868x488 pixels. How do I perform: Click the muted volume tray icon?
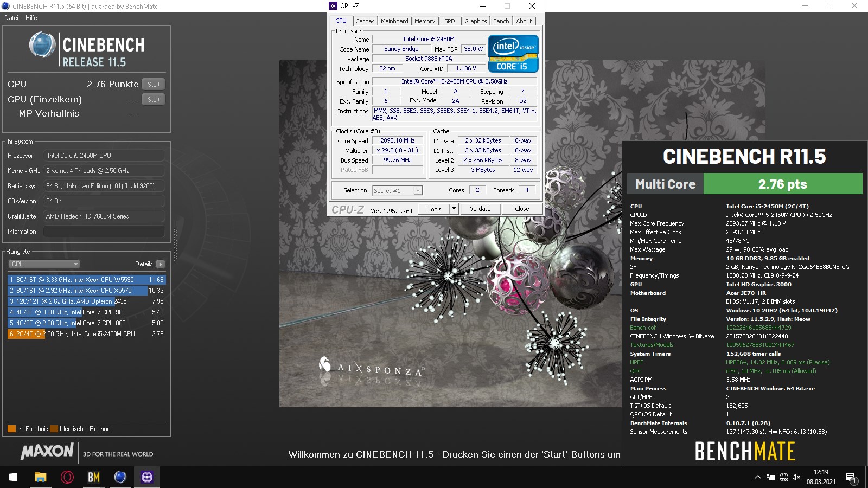pos(796,477)
